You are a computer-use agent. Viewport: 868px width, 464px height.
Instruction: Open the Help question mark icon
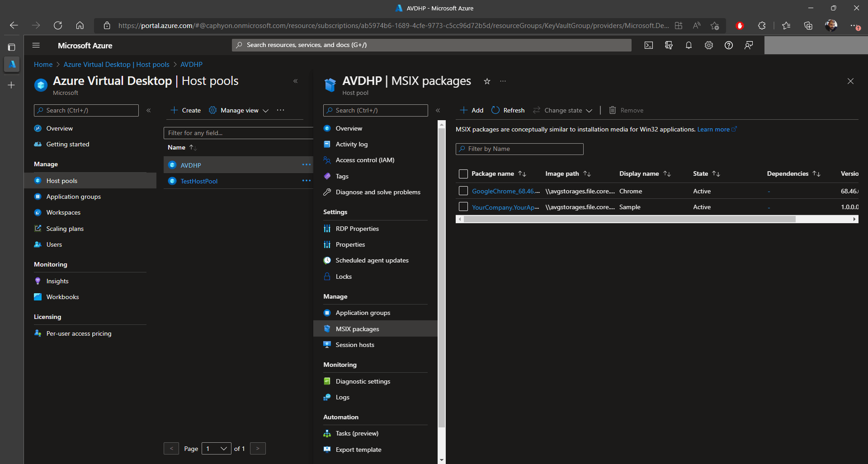click(x=728, y=45)
